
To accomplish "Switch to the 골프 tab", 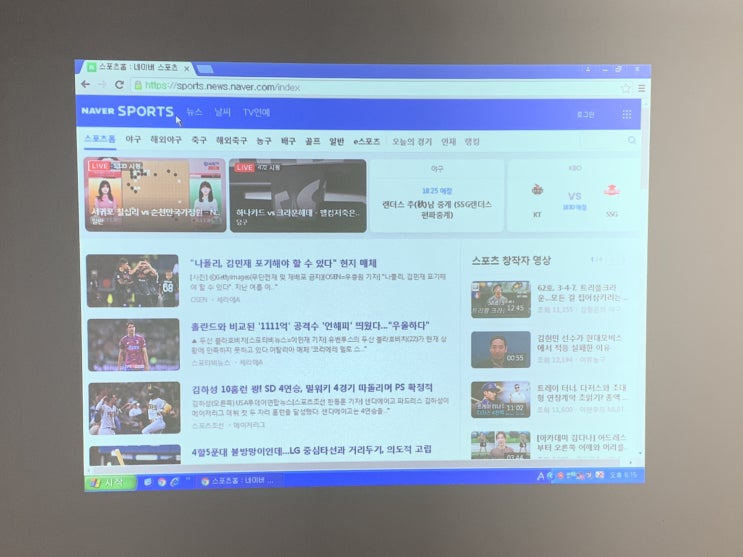I will coord(312,141).
